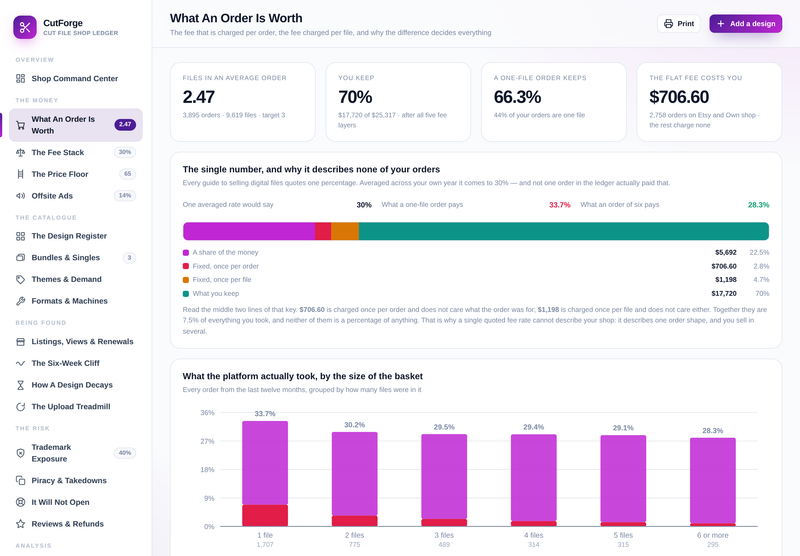800x556 pixels.
Task: Click the 6 or more bar in the chart
Action: point(713,482)
